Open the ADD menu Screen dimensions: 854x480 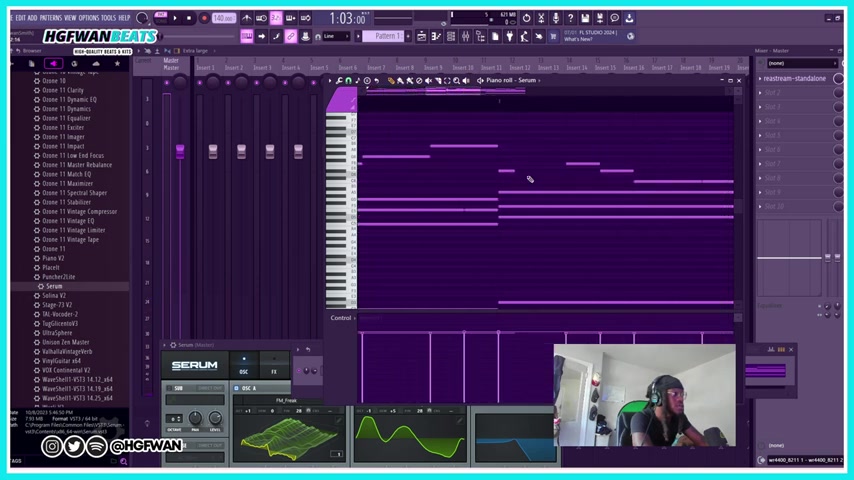[33, 18]
